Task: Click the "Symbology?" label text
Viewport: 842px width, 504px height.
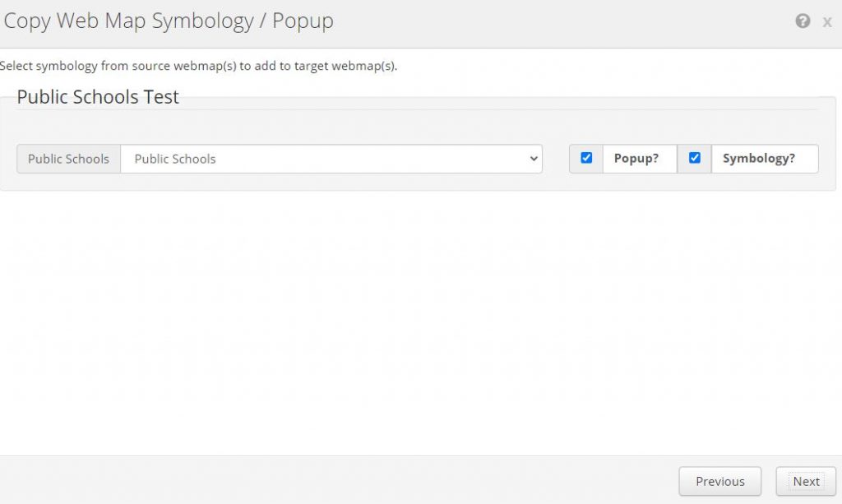Action: pyautogui.click(x=759, y=159)
